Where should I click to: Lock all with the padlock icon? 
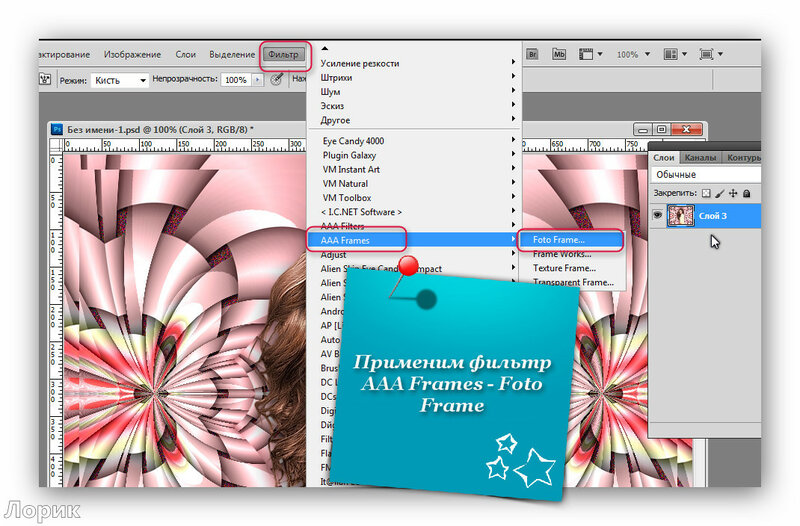pyautogui.click(x=746, y=193)
